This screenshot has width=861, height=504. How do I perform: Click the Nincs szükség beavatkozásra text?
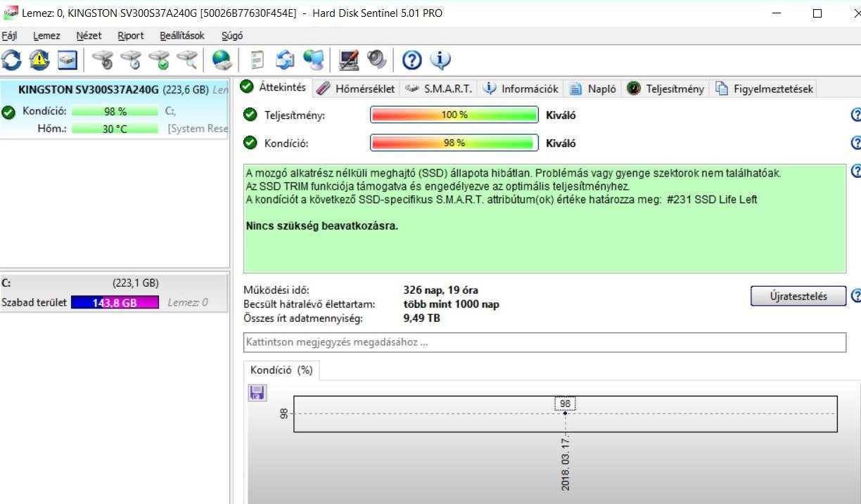[x=322, y=226]
